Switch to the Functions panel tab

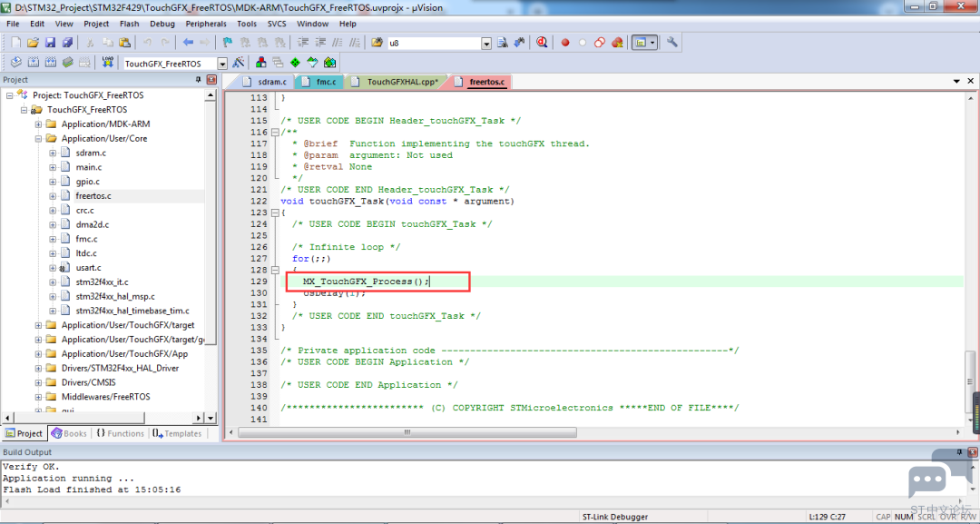[120, 433]
